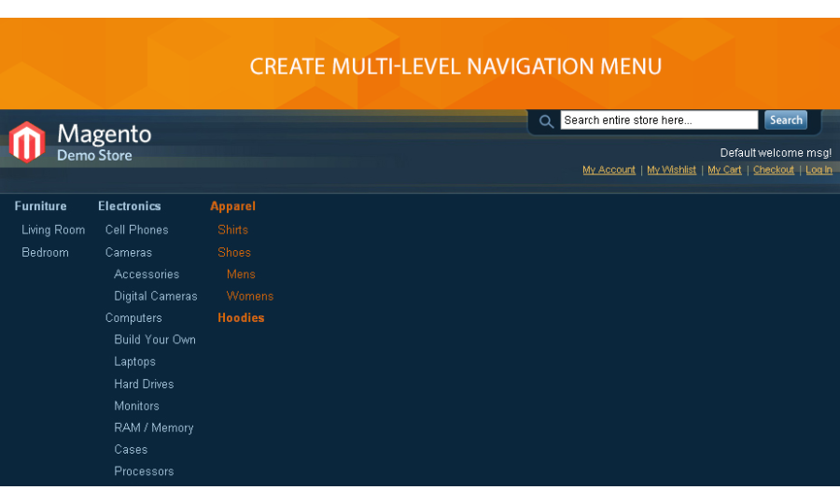Viewport: 840px width, 504px height.
Task: Click the Log In link
Action: (x=819, y=170)
